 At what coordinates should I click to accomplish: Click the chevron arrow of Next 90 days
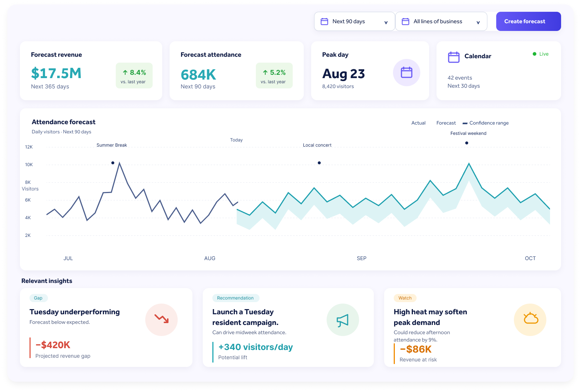point(386,22)
